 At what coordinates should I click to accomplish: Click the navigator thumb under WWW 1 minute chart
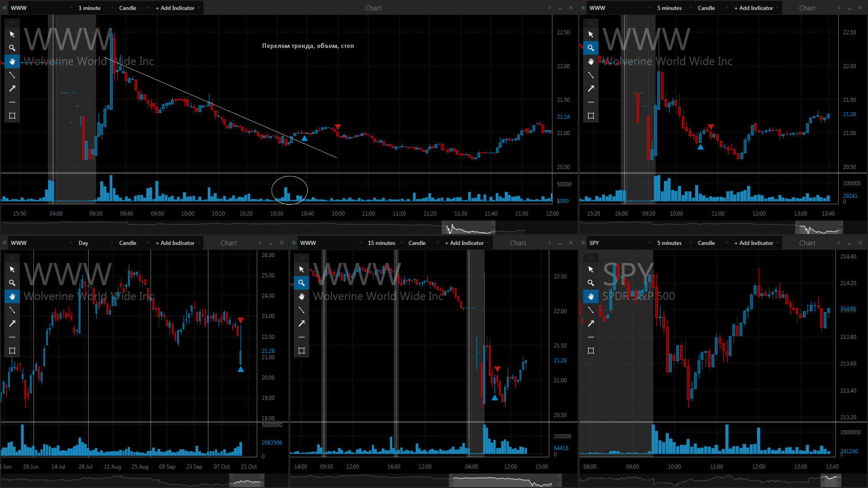(468, 228)
